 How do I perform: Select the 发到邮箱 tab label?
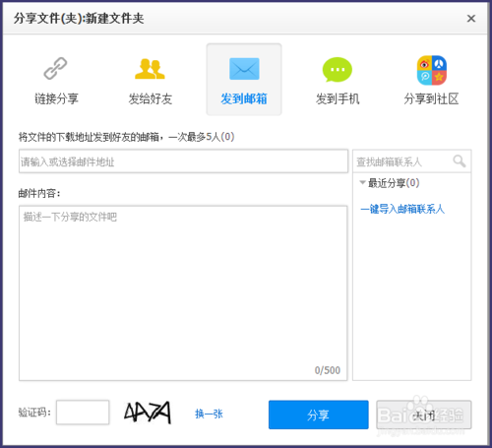click(244, 98)
